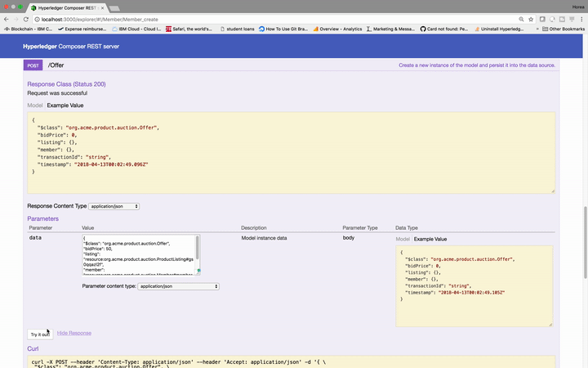Image resolution: width=588 pixels, height=368 pixels.
Task: Select Example Value tab under Data Type
Action: (x=430, y=239)
